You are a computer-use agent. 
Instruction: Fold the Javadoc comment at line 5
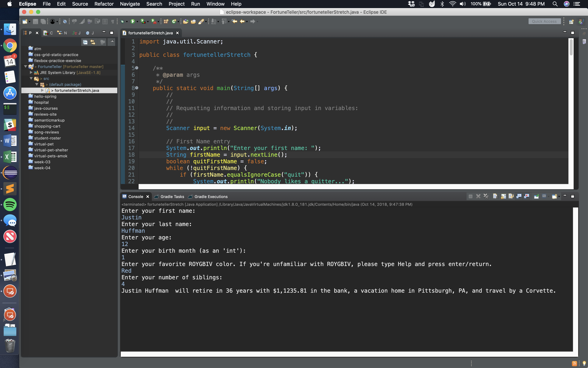137,68
